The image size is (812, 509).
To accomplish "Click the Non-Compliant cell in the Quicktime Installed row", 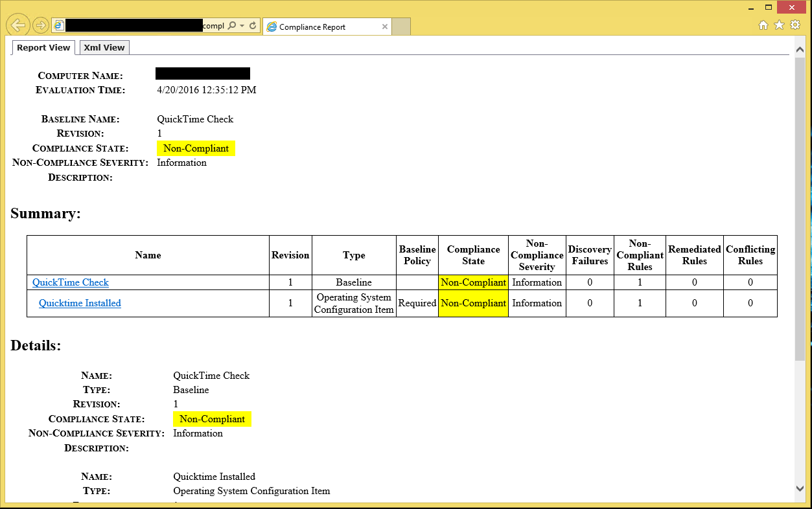I will pyautogui.click(x=473, y=303).
